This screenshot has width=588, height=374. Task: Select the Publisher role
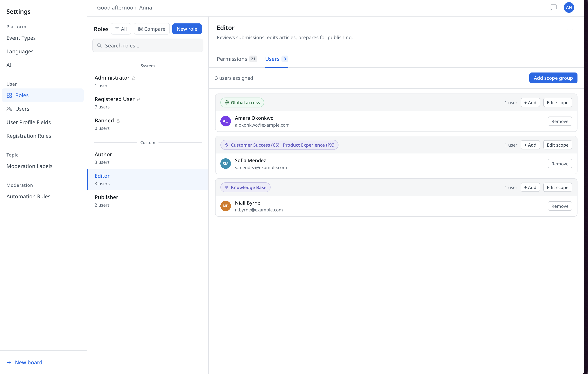[x=148, y=201]
